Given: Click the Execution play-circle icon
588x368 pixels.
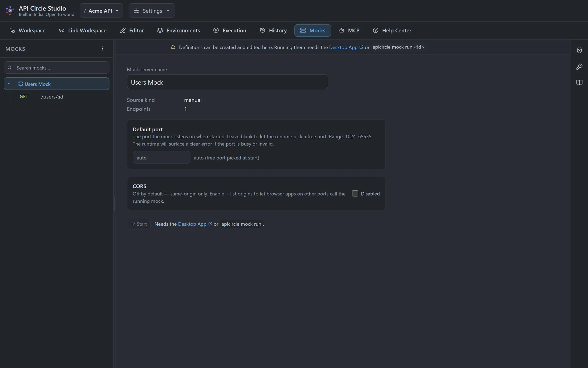Looking at the screenshot, I should pos(216,30).
